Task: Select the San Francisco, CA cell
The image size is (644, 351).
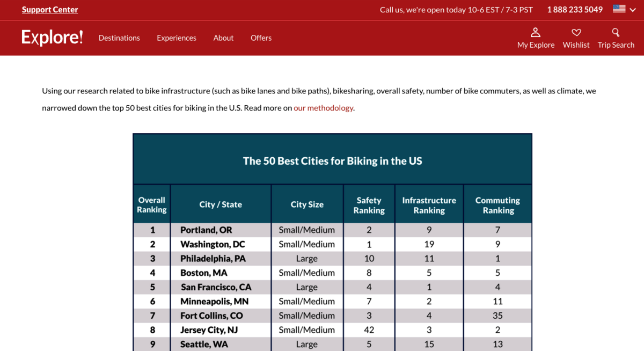Action: [x=216, y=287]
